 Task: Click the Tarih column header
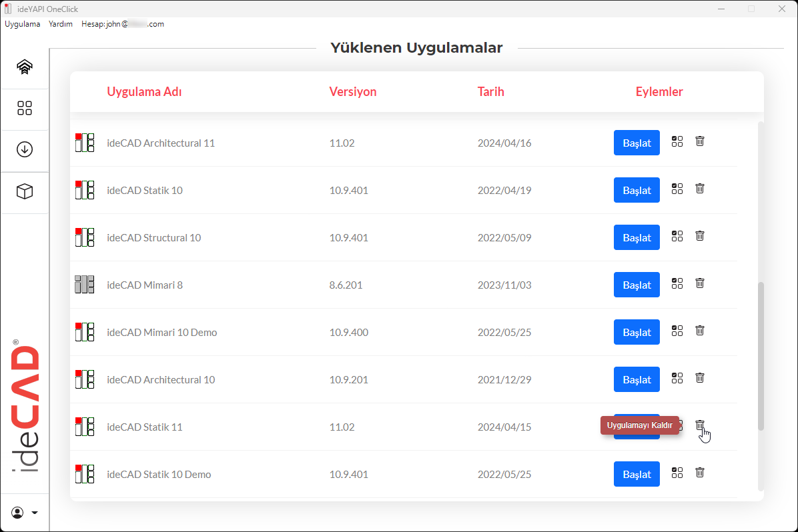coord(490,91)
